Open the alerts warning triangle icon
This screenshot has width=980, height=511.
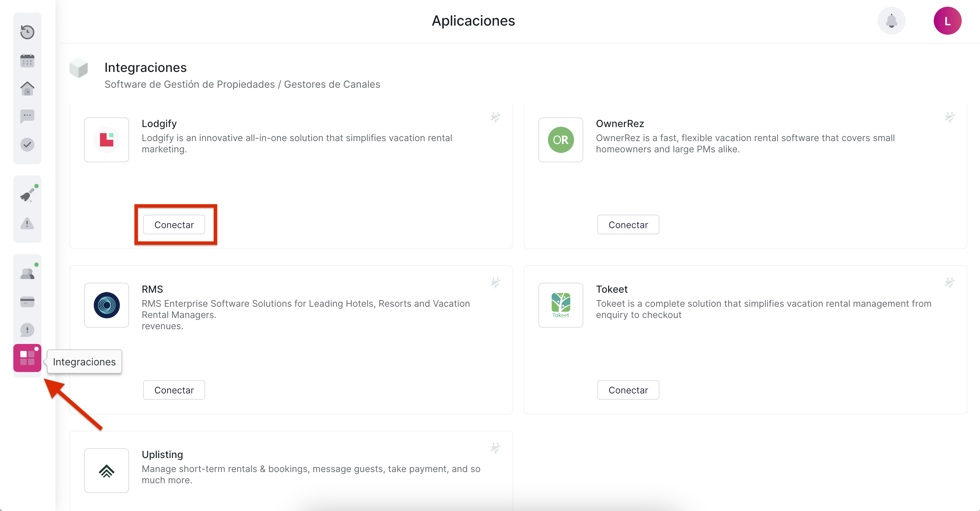[27, 223]
